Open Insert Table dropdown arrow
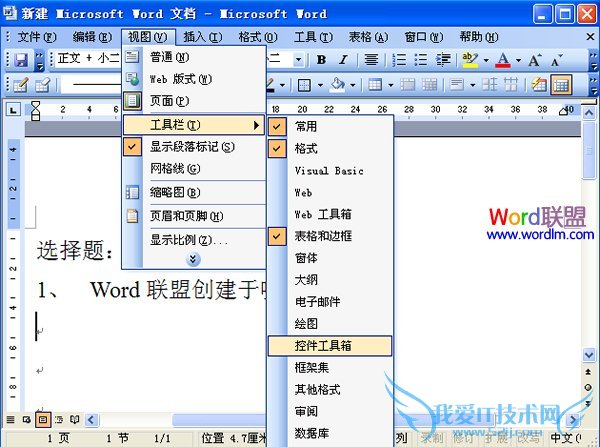 tap(391, 85)
